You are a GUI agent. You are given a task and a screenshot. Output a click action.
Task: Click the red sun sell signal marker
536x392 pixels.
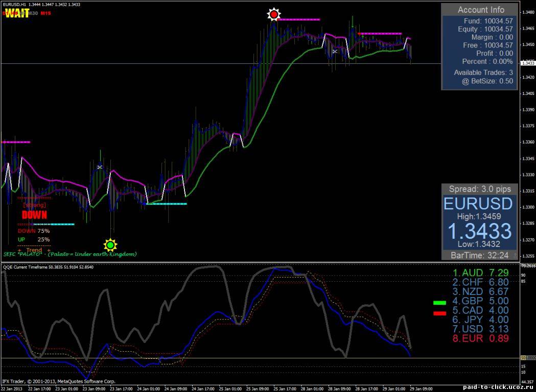(274, 14)
